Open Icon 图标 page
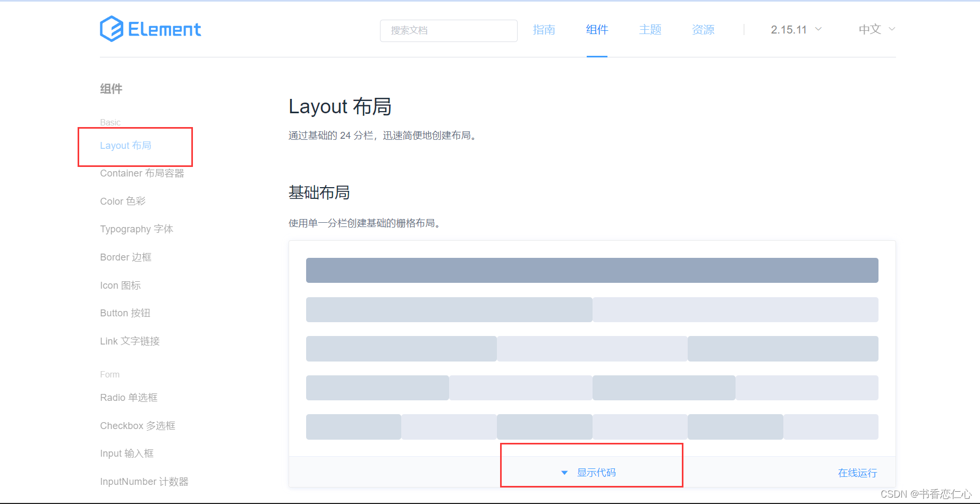This screenshot has width=980, height=504. tap(121, 285)
